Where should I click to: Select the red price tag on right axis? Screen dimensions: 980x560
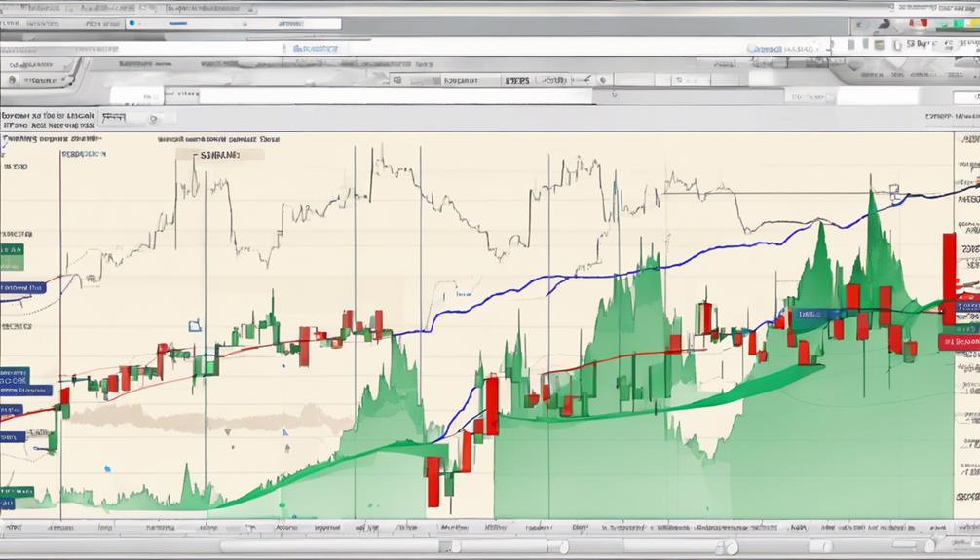coord(959,342)
